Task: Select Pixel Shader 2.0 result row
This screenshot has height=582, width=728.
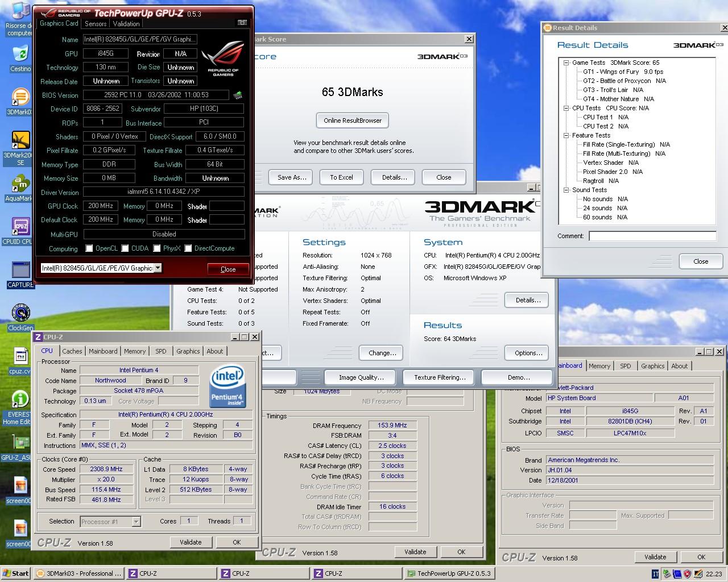Action: [x=613, y=172]
